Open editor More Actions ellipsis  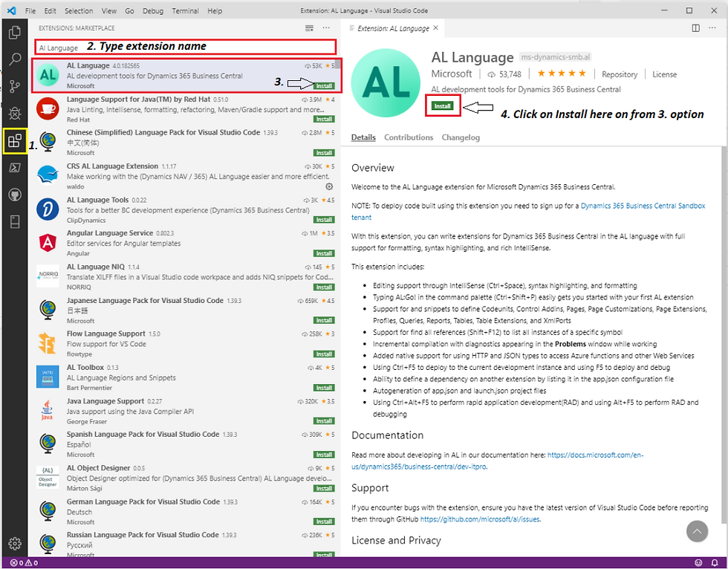coord(712,28)
